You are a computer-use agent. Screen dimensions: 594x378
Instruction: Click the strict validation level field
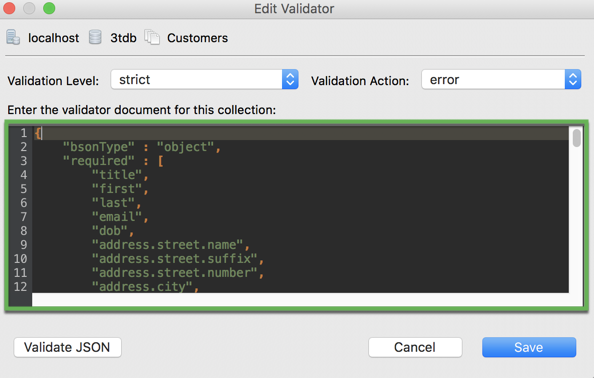(205, 80)
